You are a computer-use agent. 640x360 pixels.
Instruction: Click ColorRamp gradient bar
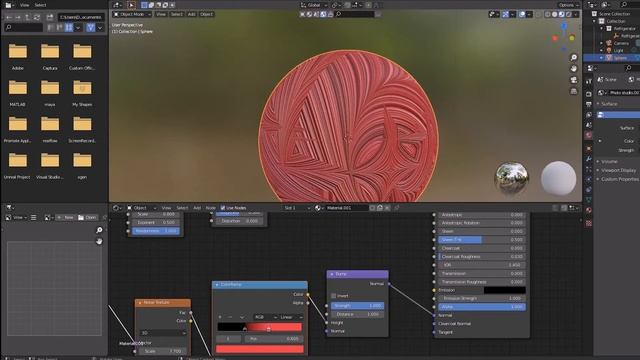(260, 327)
